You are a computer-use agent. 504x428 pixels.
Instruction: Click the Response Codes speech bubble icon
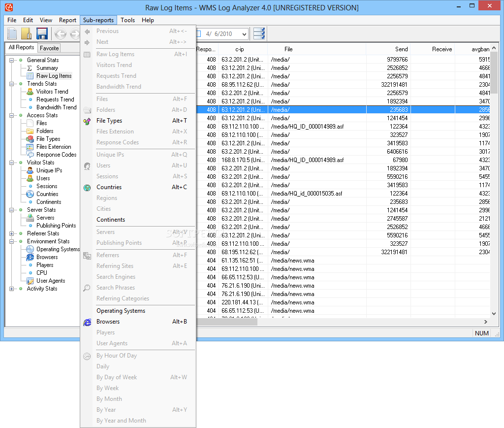tap(30, 155)
